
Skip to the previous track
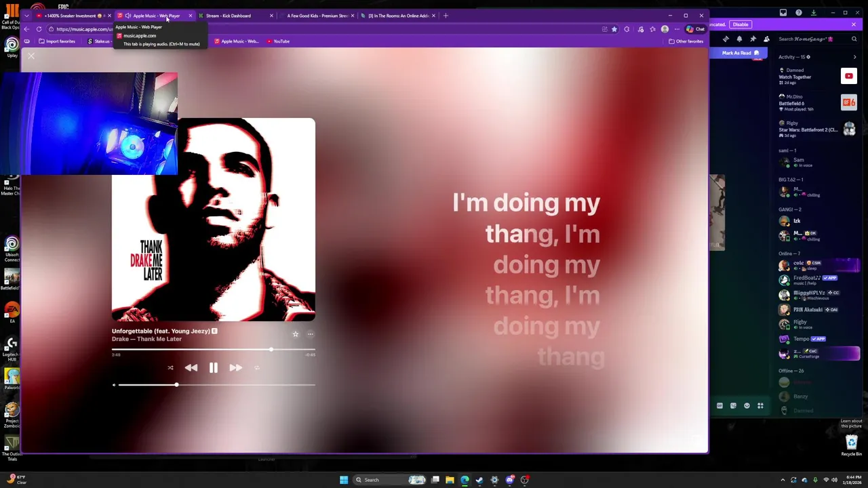click(x=191, y=367)
